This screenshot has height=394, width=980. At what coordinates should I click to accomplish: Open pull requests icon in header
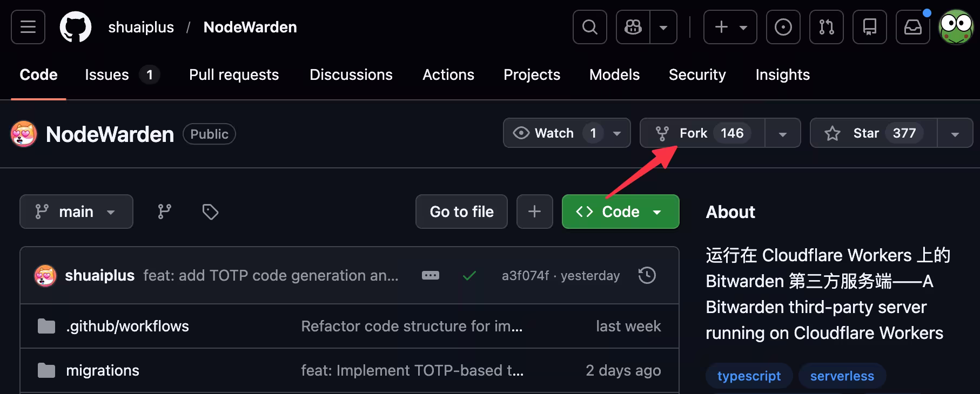pos(826,27)
